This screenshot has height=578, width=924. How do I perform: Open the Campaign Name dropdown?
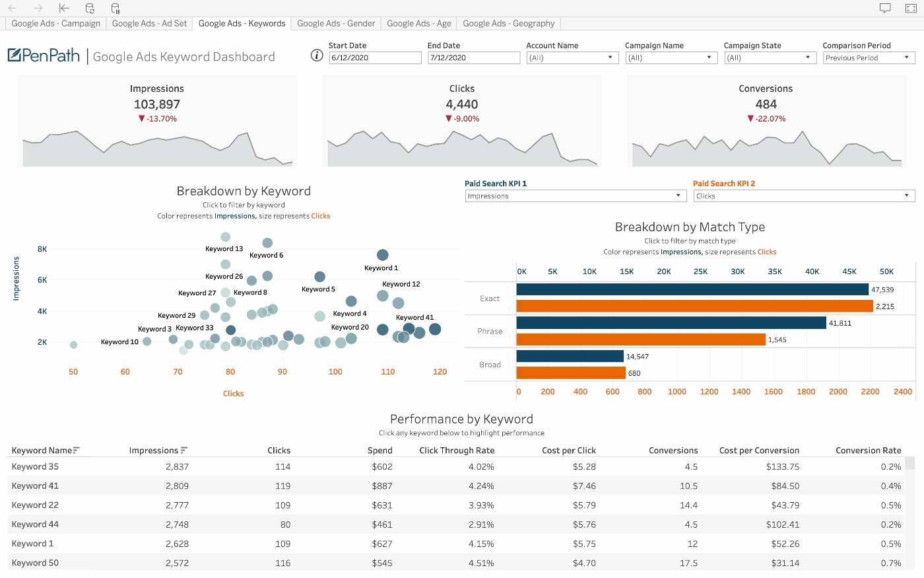click(671, 58)
